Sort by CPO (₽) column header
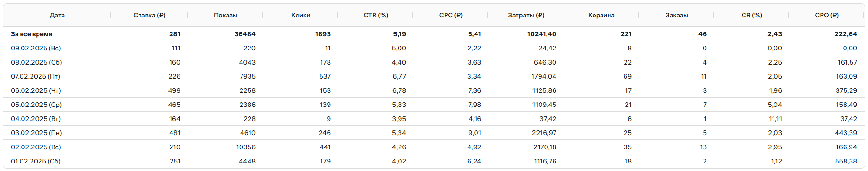 [x=827, y=15]
